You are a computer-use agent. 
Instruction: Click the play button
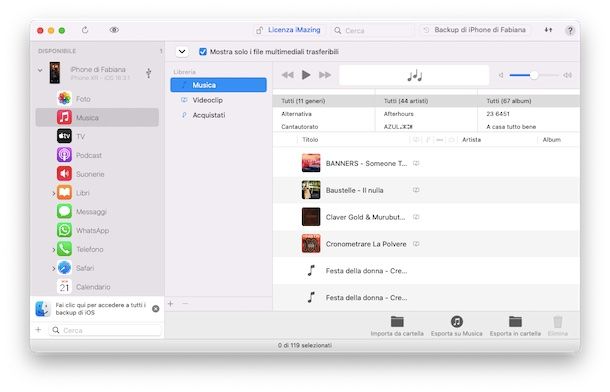pyautogui.click(x=306, y=75)
